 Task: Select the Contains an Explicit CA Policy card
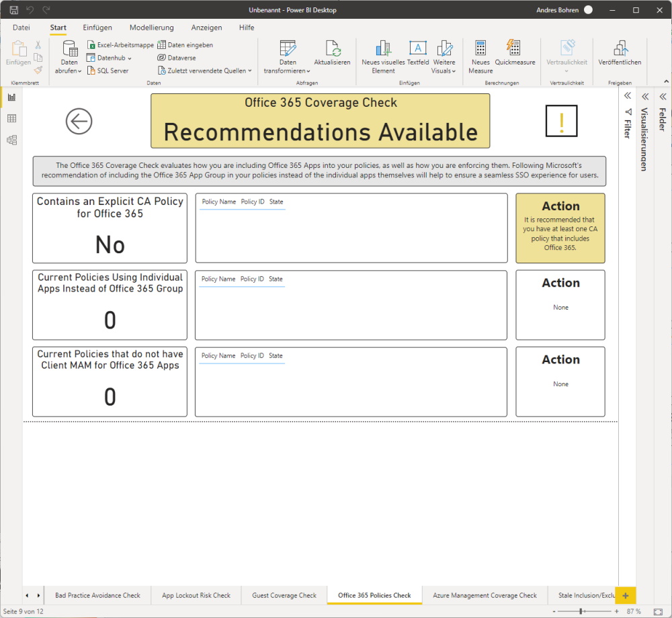110,228
